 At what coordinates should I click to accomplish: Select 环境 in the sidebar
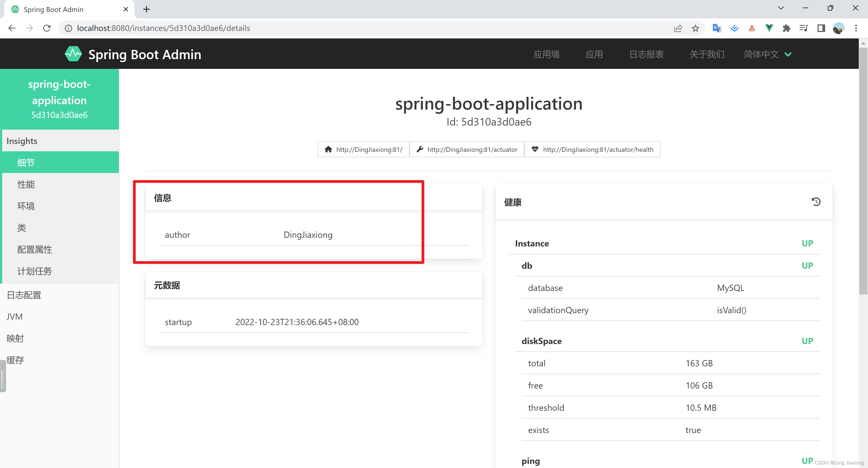click(x=60, y=206)
